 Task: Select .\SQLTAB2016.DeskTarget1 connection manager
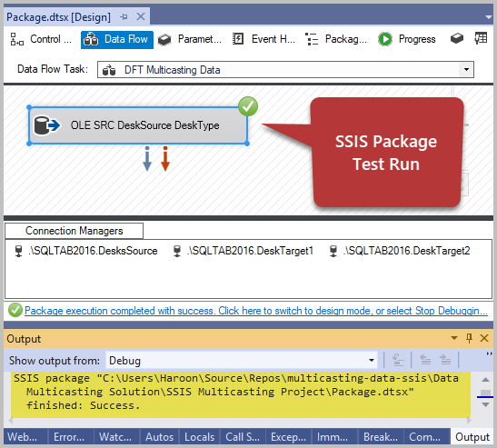pyautogui.click(x=244, y=251)
